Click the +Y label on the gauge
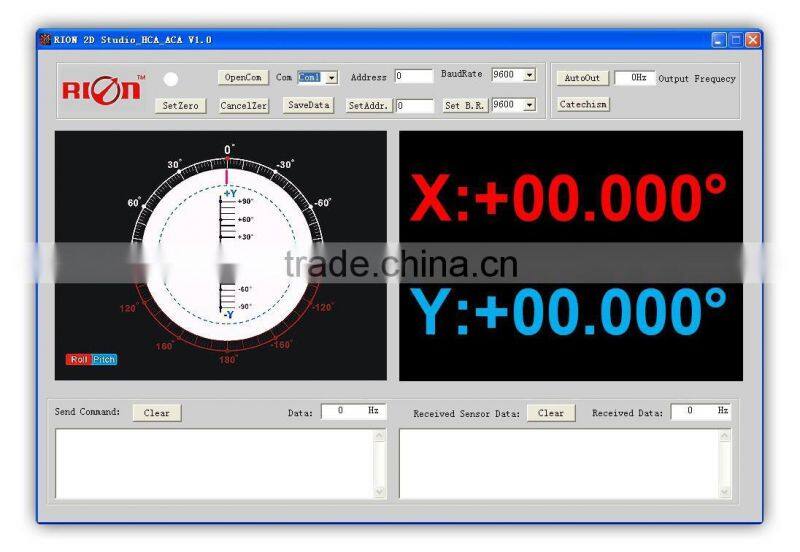 tap(231, 193)
